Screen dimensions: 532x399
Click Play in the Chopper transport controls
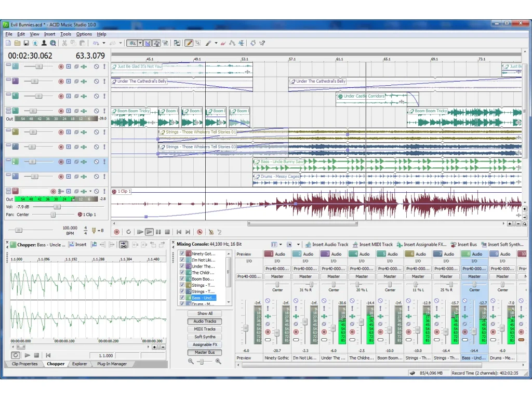pyautogui.click(x=28, y=355)
